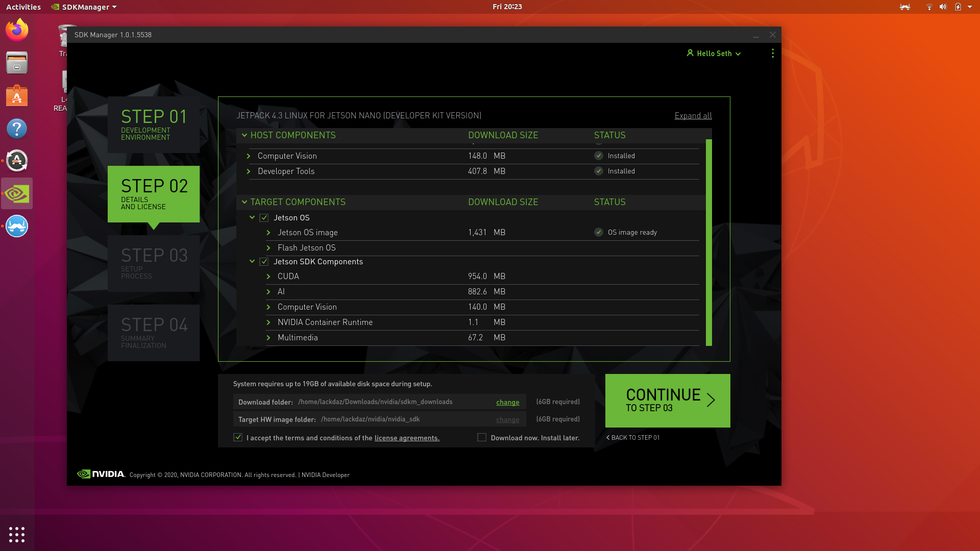Go to Step 01 Development Environment
980x551 pixels.
pyautogui.click(x=154, y=125)
